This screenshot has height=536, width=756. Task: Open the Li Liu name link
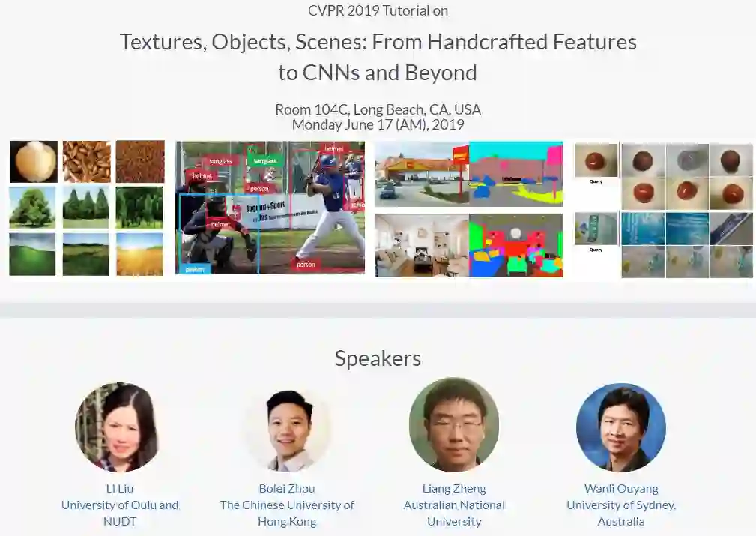pyautogui.click(x=120, y=488)
